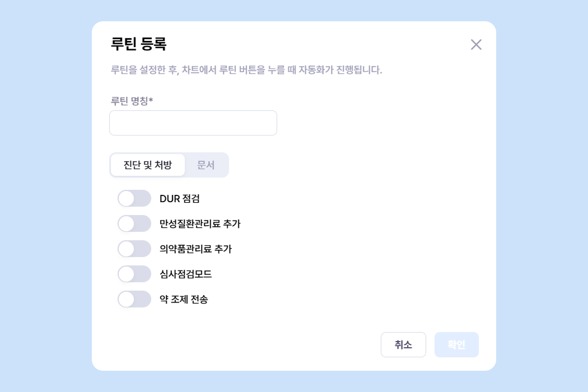Click the 만성질환관리료 추가 text label
This screenshot has height=392, width=588.
[x=200, y=223]
